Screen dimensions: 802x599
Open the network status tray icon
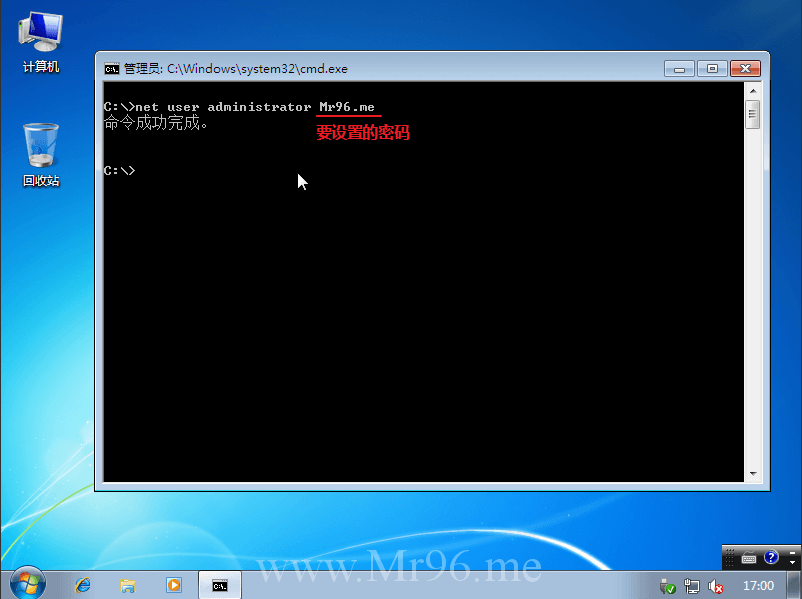pyautogui.click(x=692, y=586)
